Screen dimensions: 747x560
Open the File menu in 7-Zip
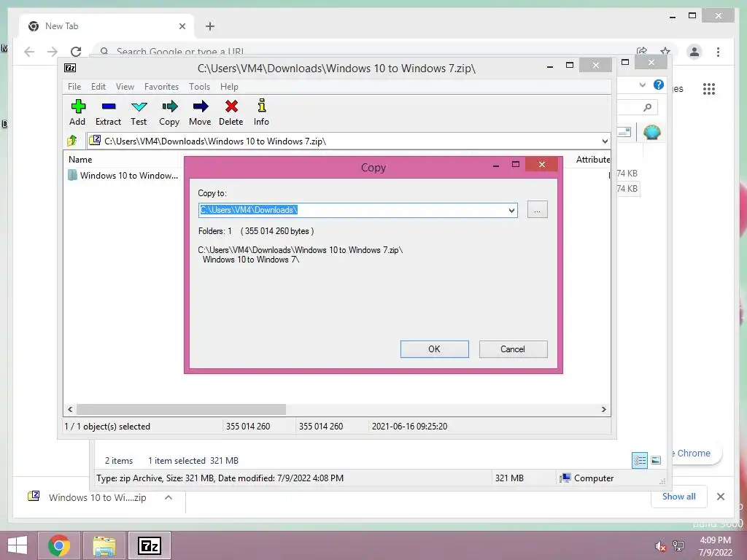pos(74,87)
